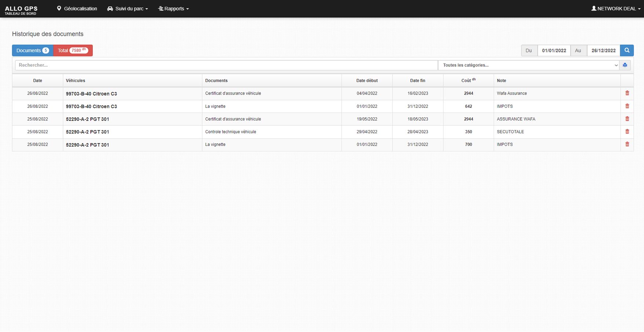Delete the Citroen C3 La vignette row
Viewport: 644px width, 332px height.
[x=627, y=106]
